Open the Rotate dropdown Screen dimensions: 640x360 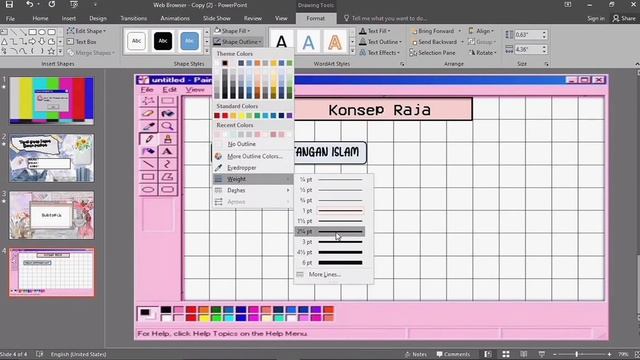[x=482, y=53]
